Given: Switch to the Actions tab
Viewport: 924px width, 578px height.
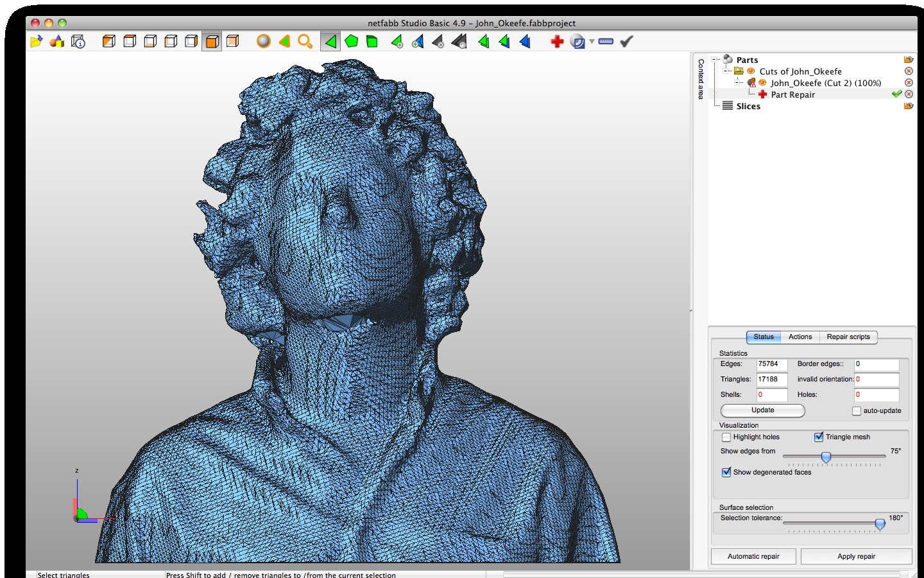Looking at the screenshot, I should [800, 337].
